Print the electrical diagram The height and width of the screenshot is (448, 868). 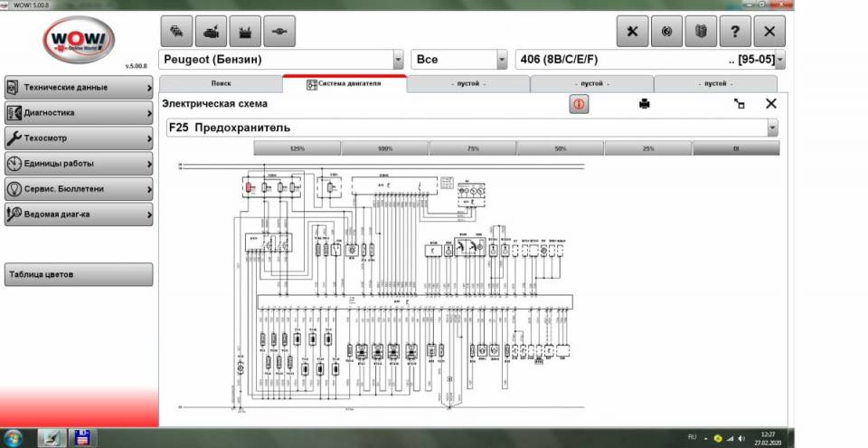coord(645,104)
